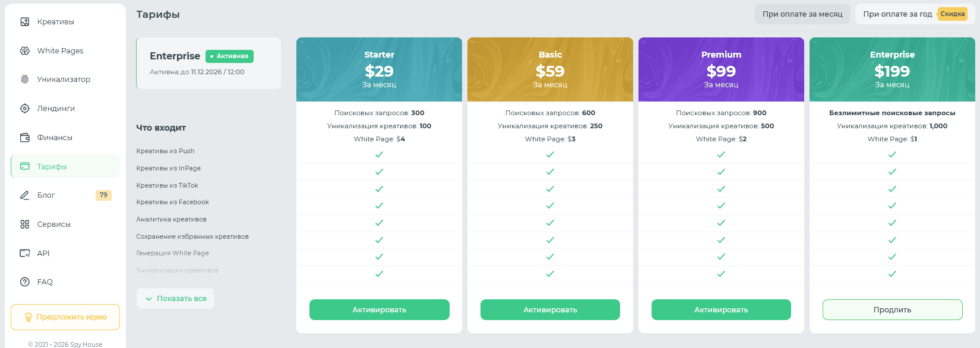This screenshot has height=348, width=980.
Task: Click the chevron beside Показать все
Action: point(148,299)
